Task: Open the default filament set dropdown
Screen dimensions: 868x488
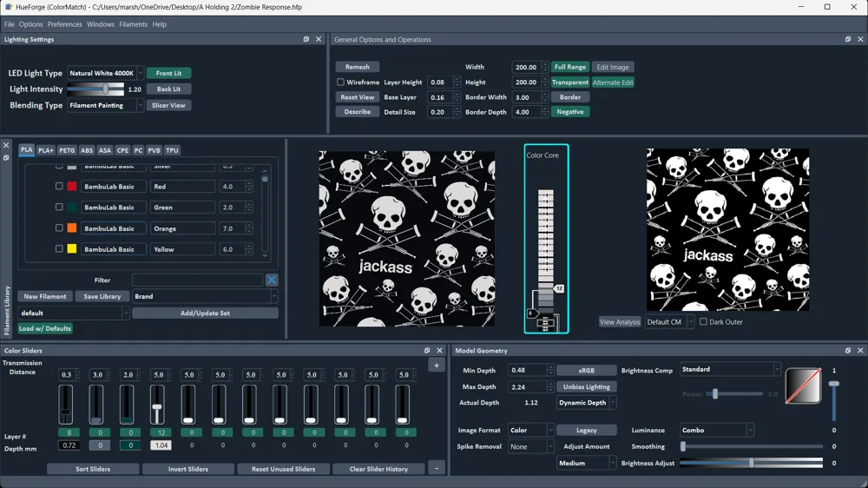Action: pos(73,313)
